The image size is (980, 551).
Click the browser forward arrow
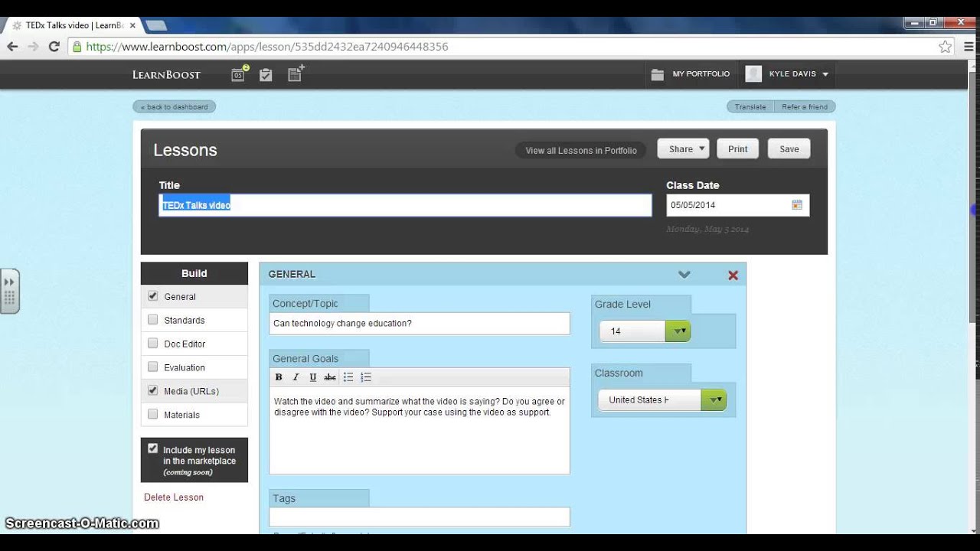(x=33, y=47)
